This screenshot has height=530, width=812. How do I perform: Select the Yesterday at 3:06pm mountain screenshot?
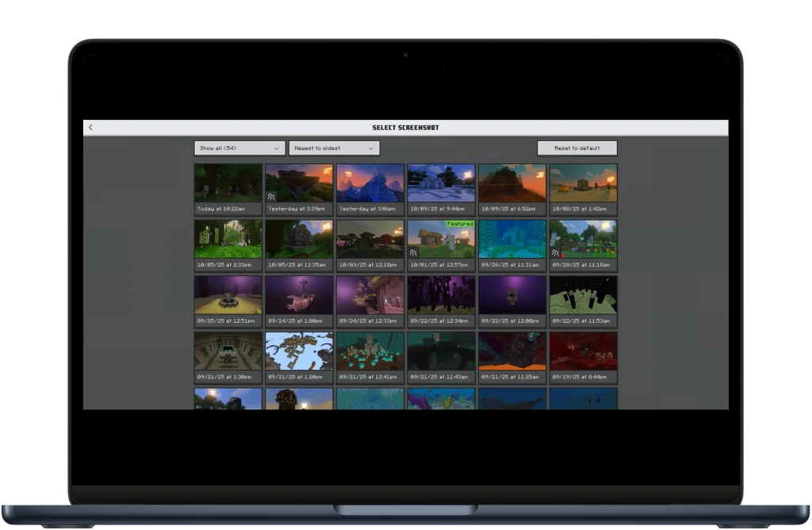pyautogui.click(x=370, y=190)
